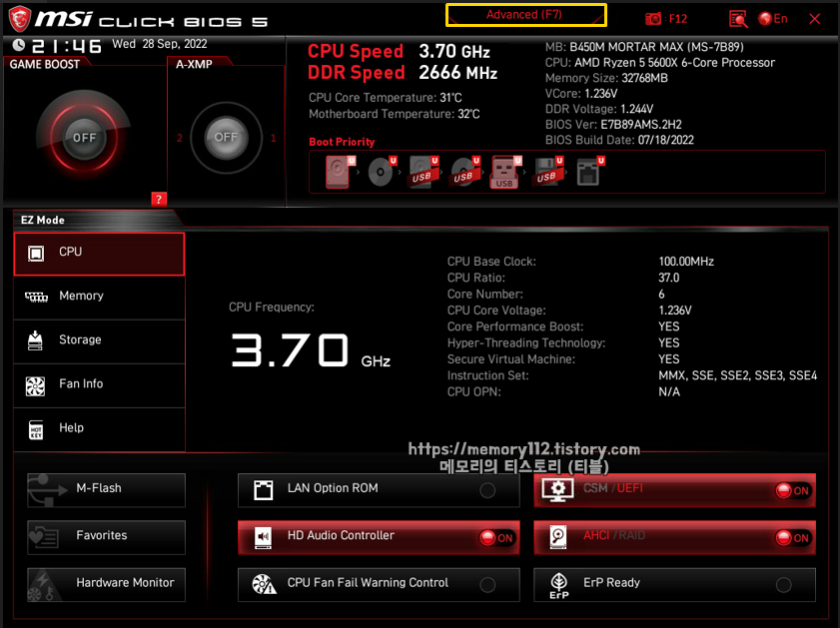Select the USB floppy boot device icon
The width and height of the screenshot is (840, 628).
pyautogui.click(x=547, y=172)
